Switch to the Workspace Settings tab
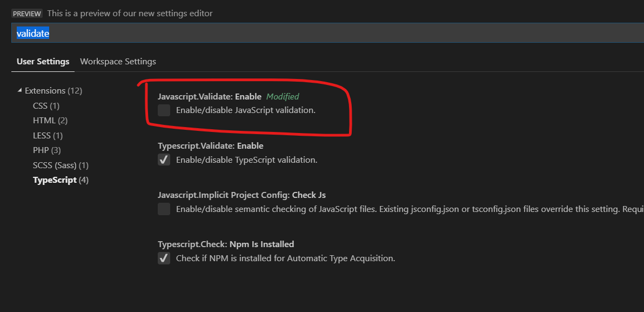This screenshot has height=312, width=644. [118, 61]
